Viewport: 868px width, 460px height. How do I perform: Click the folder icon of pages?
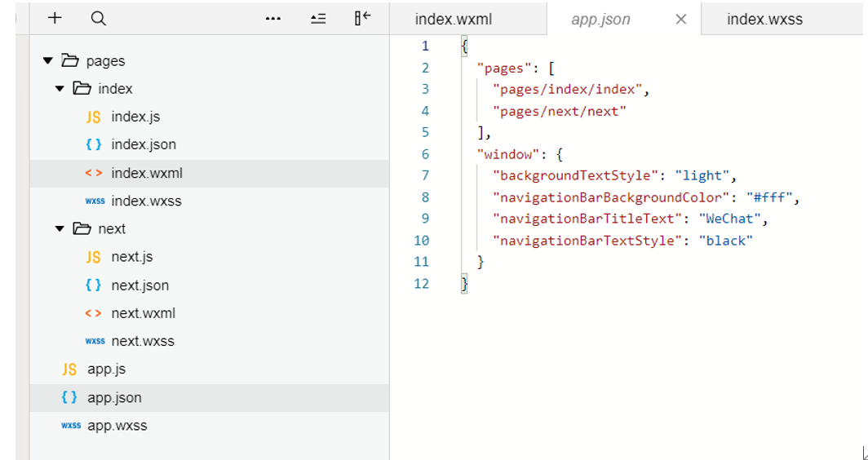point(70,60)
